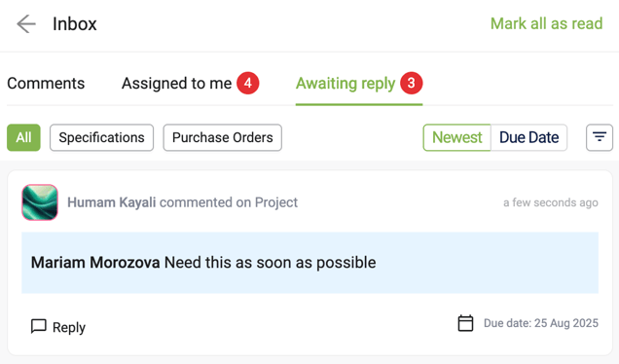Open the filter options icon
This screenshot has width=619, height=364.
pos(600,137)
